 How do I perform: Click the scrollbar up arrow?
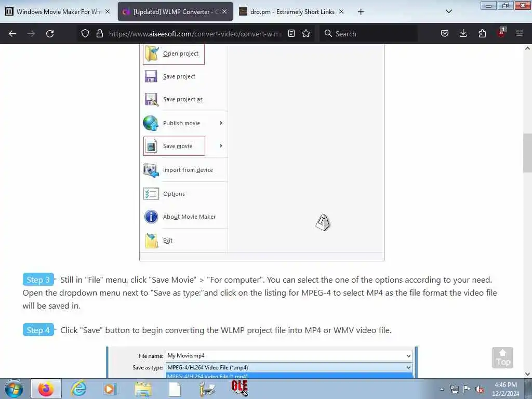tap(527, 48)
